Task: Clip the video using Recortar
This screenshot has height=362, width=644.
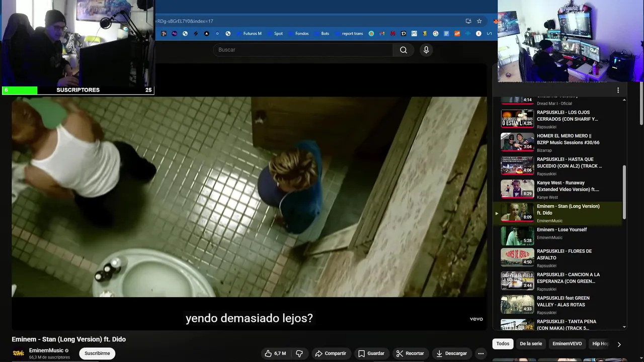Action: point(410,353)
